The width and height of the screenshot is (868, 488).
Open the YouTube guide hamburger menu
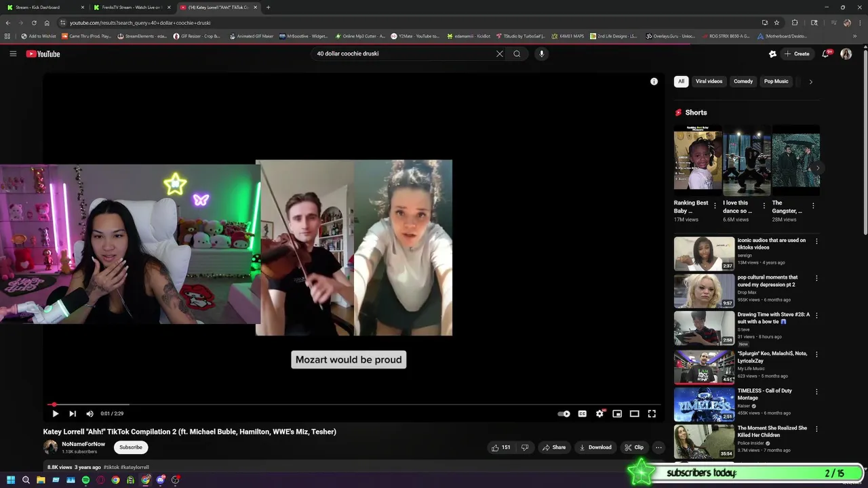point(13,54)
